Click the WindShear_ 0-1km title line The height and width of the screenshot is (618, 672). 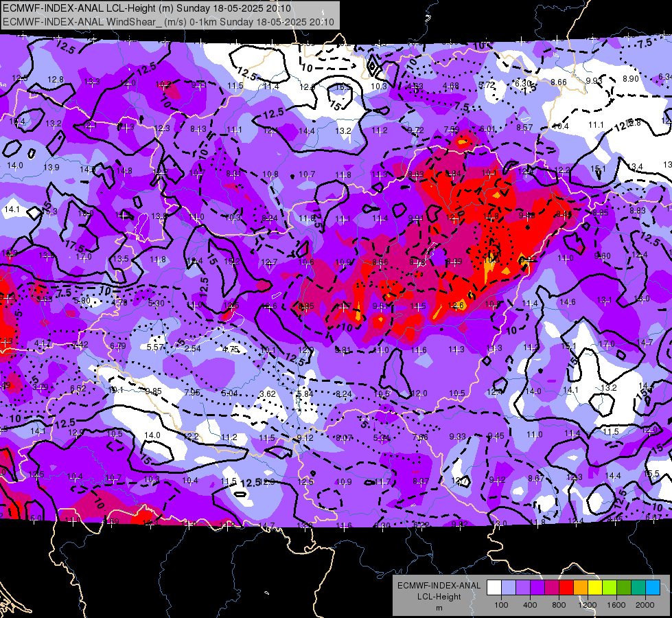pos(168,22)
